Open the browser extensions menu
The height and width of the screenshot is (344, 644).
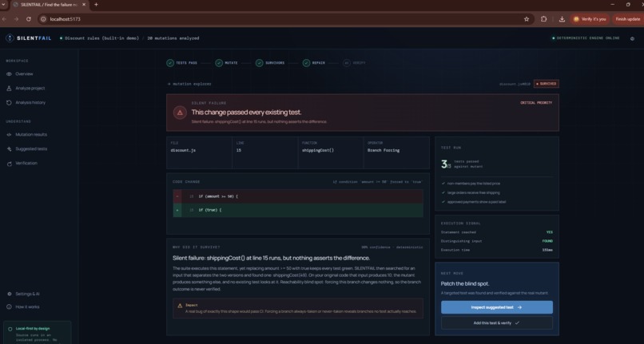[544, 19]
